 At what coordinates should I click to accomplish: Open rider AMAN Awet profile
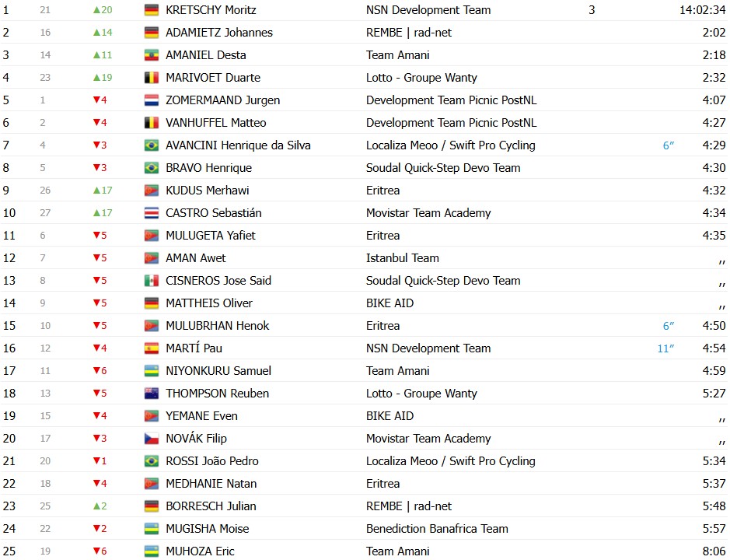tap(196, 258)
